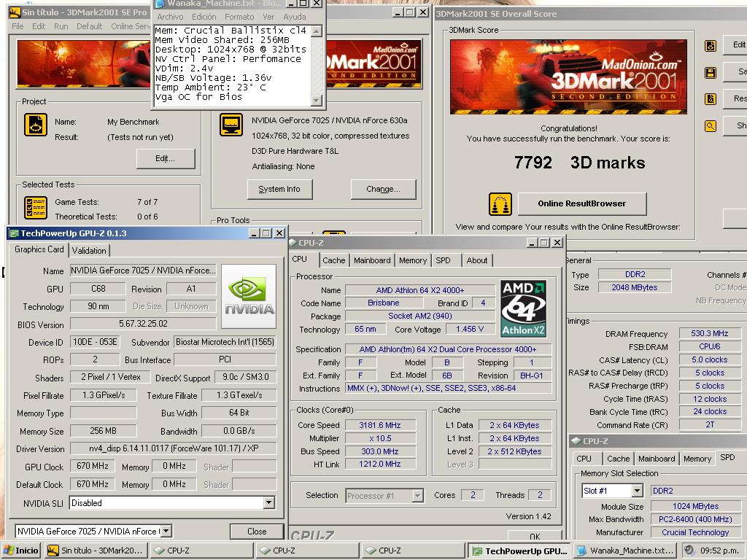Click the Edit... project button
This screenshot has height=560, width=747.
pos(166,158)
